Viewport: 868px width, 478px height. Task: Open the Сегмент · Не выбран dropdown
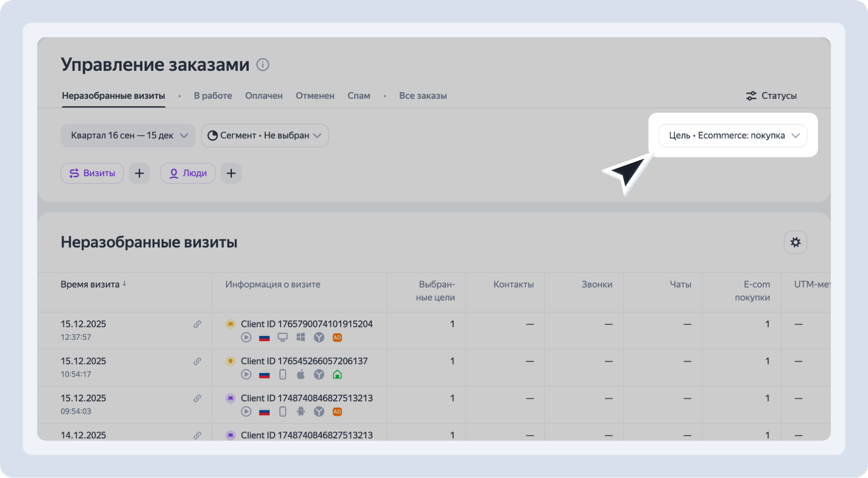tap(264, 135)
